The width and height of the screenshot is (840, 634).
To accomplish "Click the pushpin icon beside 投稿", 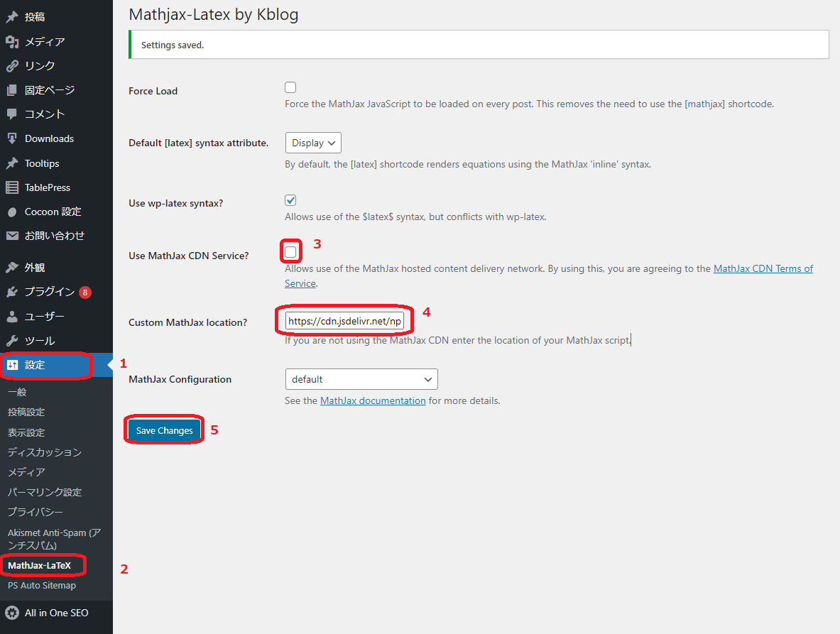I will click(12, 17).
